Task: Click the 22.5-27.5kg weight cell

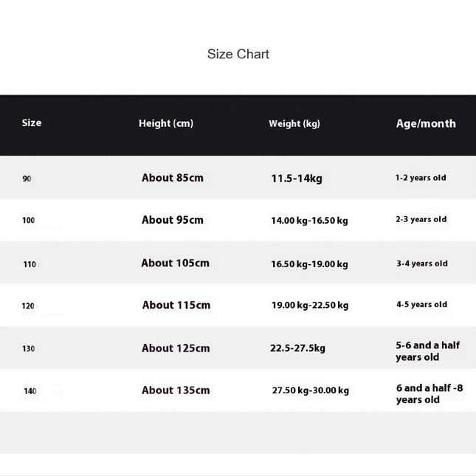Action: 297,348
